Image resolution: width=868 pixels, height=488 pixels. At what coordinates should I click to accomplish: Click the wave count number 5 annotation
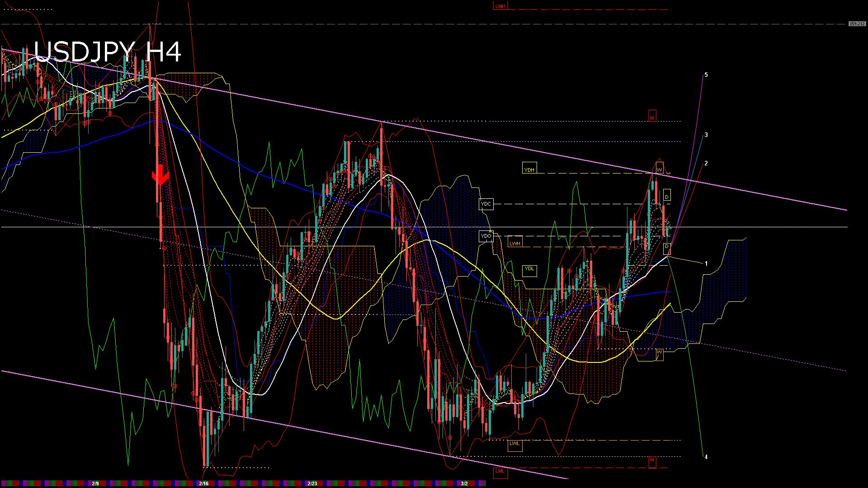click(x=707, y=75)
